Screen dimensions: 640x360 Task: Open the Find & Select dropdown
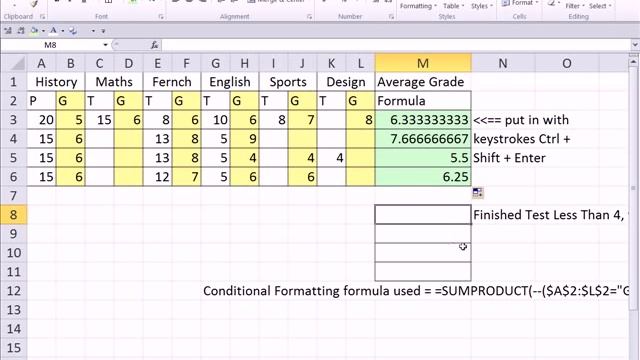pyautogui.click(x=600, y=6)
